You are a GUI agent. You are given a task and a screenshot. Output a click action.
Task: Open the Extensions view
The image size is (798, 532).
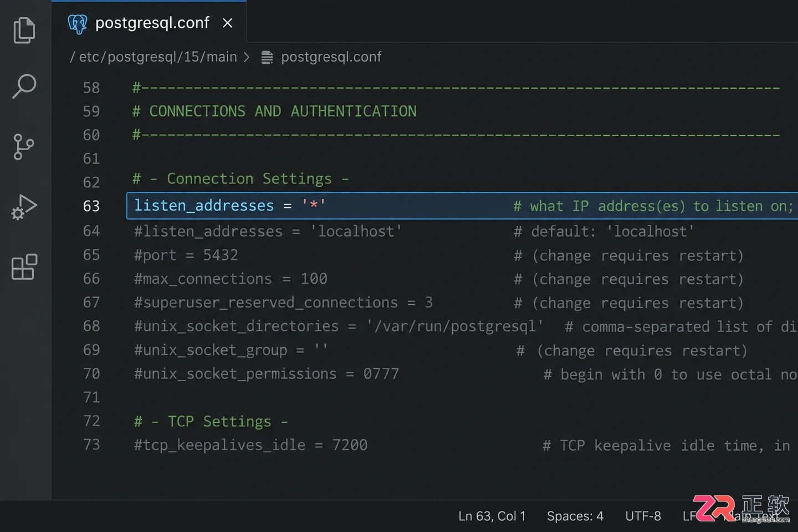(x=24, y=267)
